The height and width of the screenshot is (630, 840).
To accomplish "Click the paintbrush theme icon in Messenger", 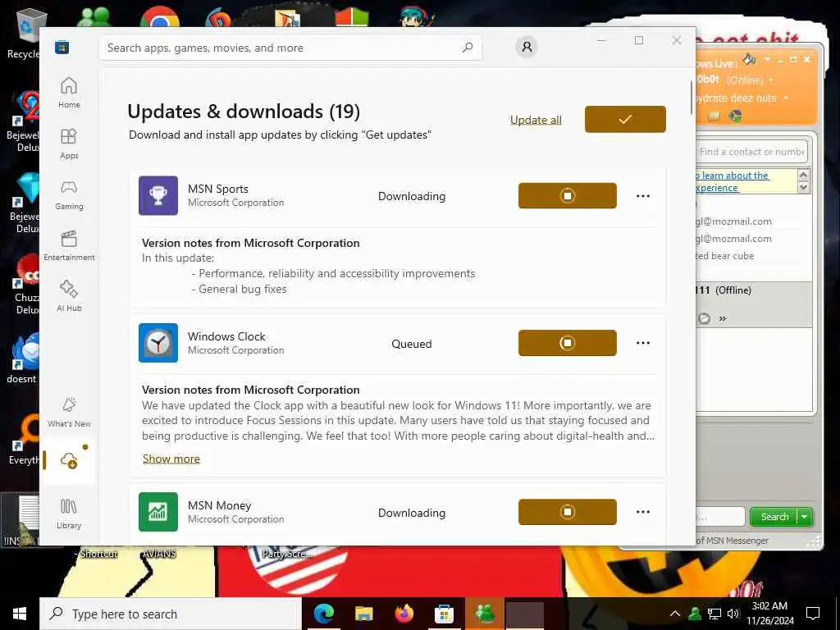I will (750, 59).
